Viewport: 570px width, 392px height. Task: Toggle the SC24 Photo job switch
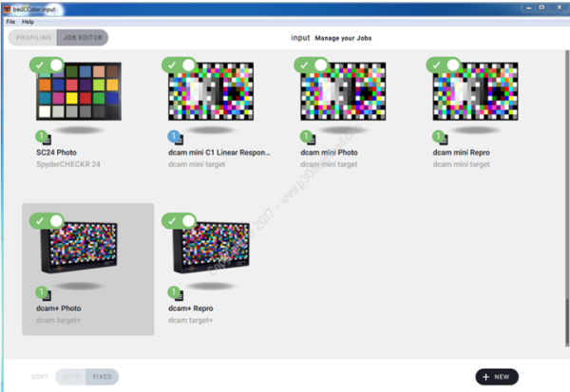[x=47, y=65]
